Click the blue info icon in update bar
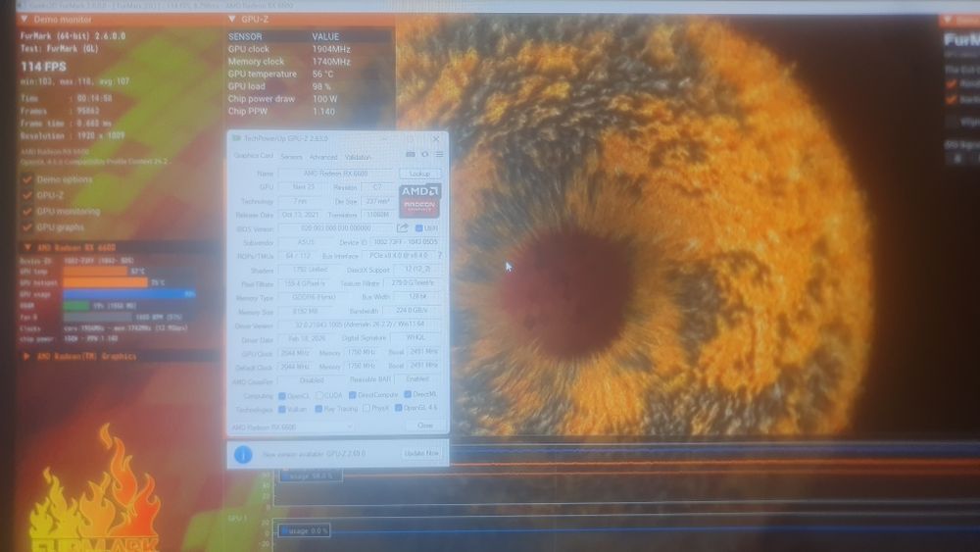The width and height of the screenshot is (980, 552). click(x=243, y=455)
